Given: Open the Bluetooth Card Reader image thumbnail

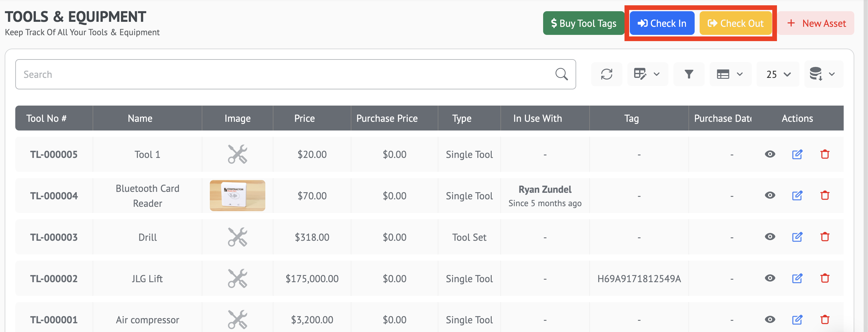Looking at the screenshot, I should (237, 195).
